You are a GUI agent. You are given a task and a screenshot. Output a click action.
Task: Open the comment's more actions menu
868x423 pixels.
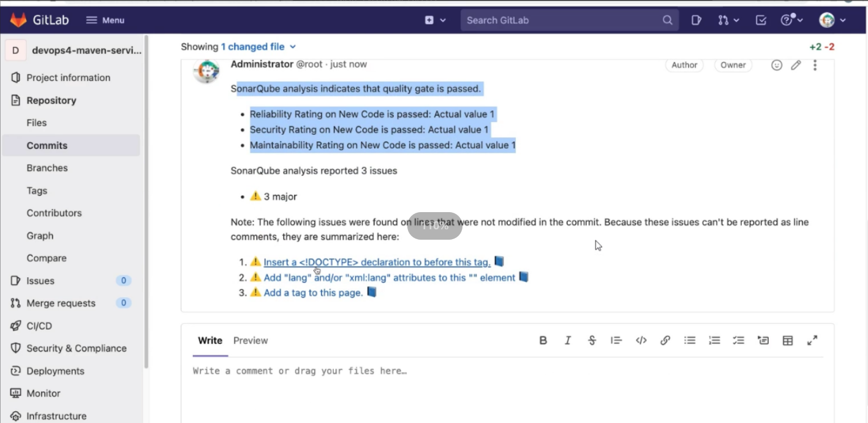point(815,65)
